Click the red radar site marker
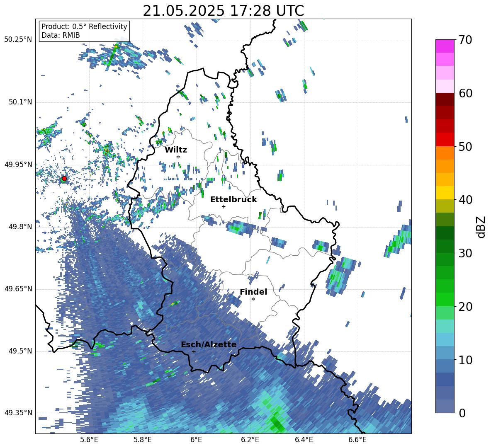Image resolution: width=491 pixels, height=448 pixels. click(64, 178)
